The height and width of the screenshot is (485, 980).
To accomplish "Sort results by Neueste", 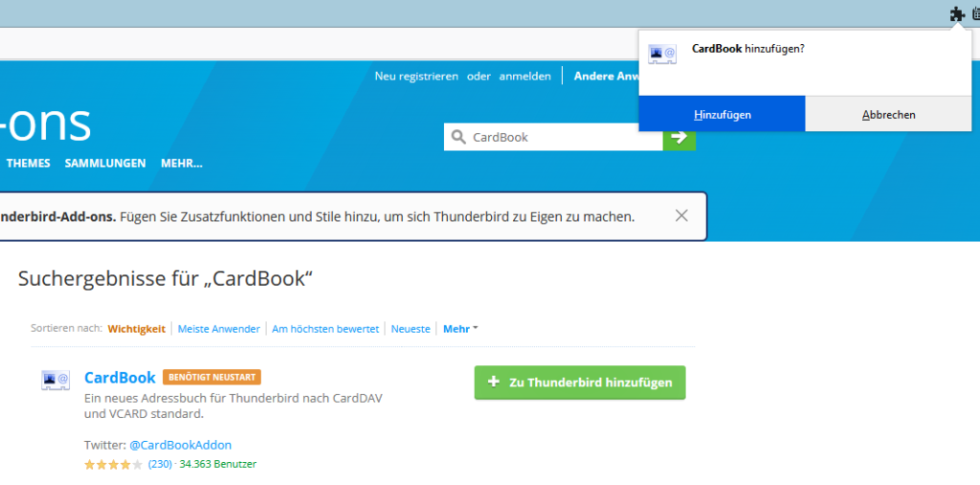I will point(411,329).
